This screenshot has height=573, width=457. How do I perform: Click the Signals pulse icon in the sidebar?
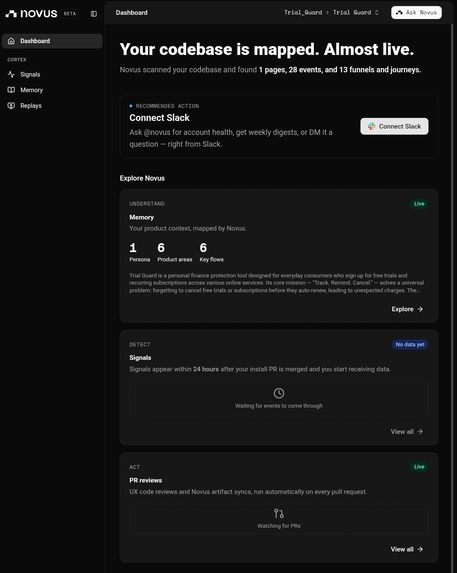pyautogui.click(x=11, y=75)
